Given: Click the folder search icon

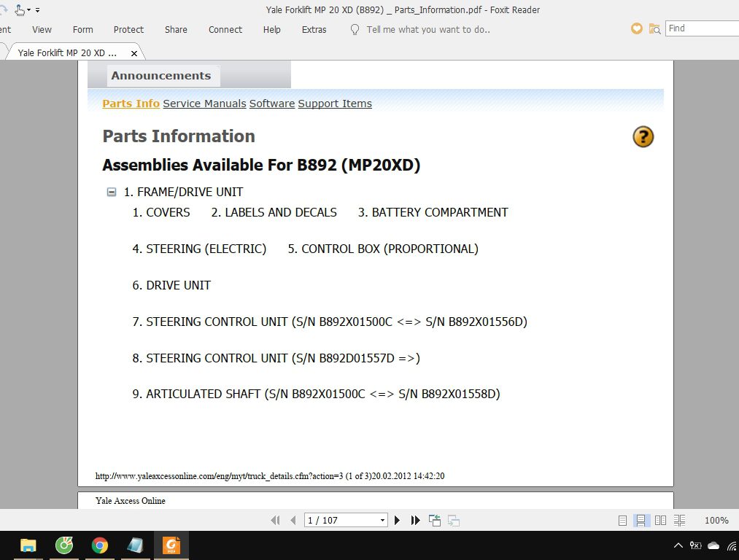Looking at the screenshot, I should [654, 28].
